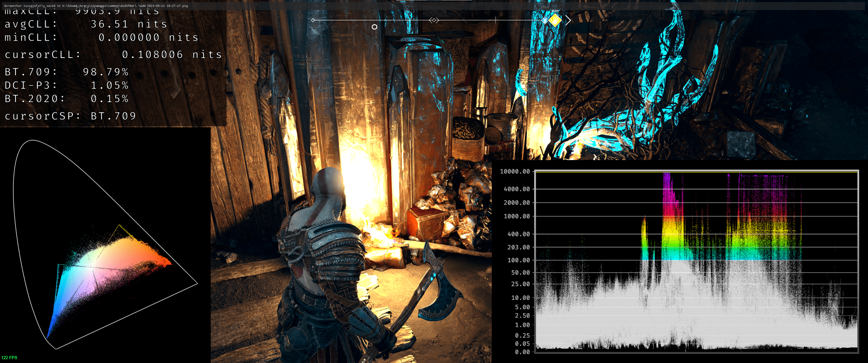
Task: Click the 400.00 label on waveform axis
Action: coord(519,234)
